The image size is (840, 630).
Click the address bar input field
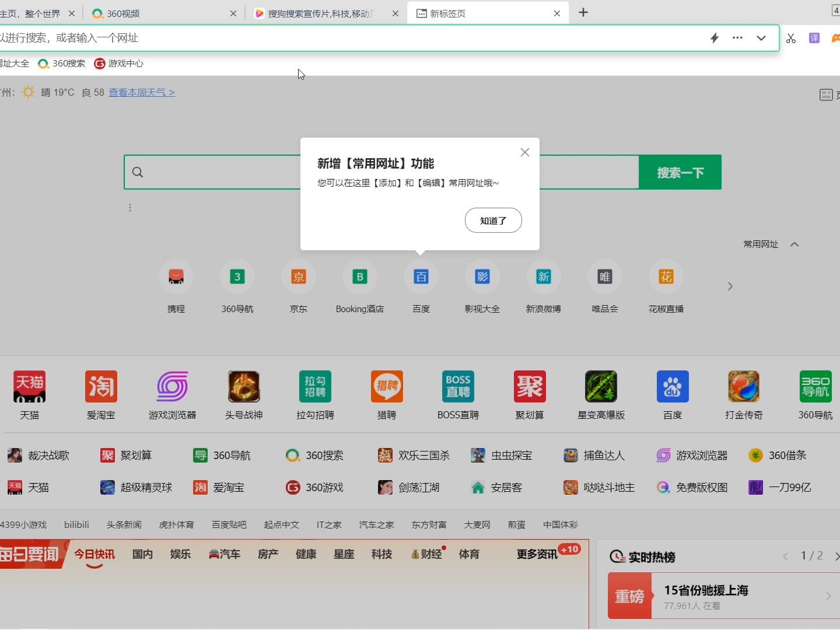[x=350, y=38]
